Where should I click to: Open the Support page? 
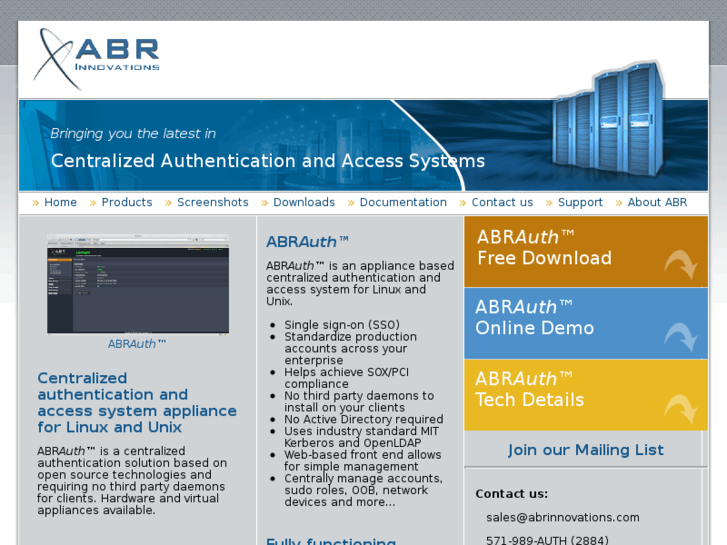coord(580,203)
